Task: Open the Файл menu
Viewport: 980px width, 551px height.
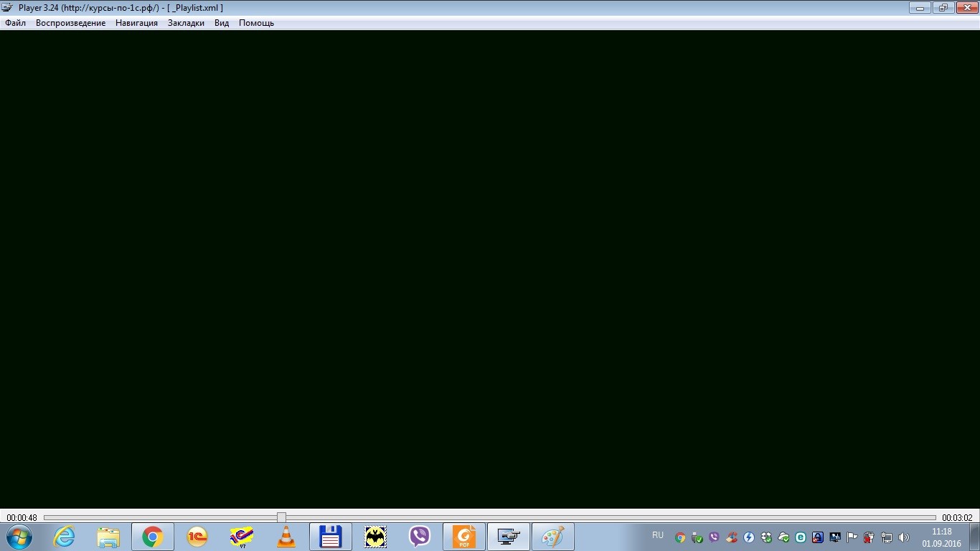Action: click(15, 23)
